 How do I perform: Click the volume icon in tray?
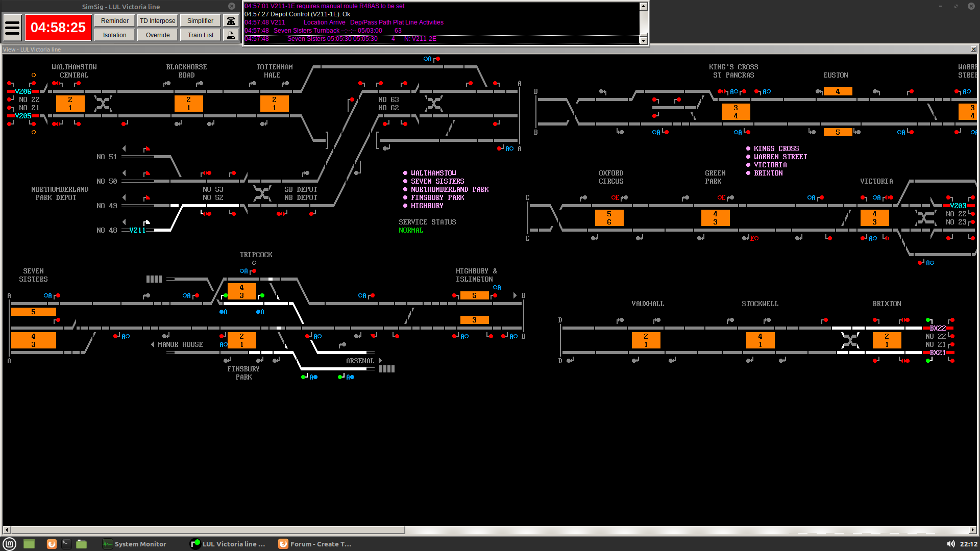point(951,544)
